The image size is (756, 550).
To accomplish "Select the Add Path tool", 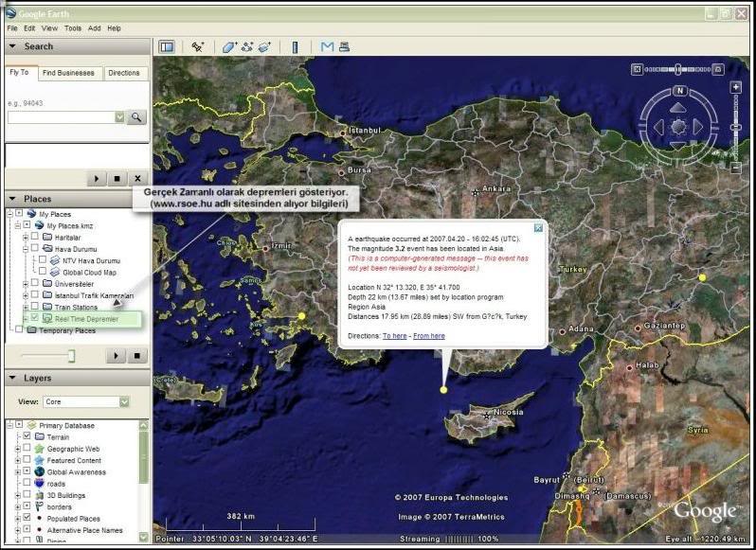I will [246, 46].
